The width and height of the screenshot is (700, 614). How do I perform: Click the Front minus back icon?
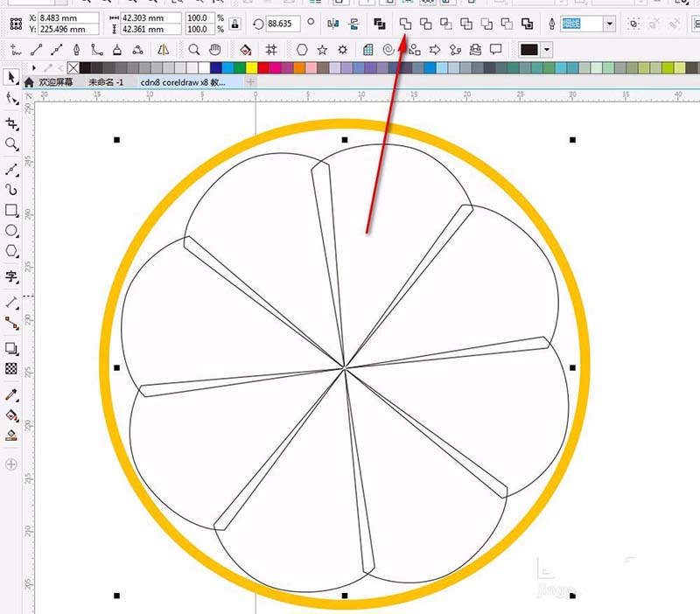coord(486,24)
